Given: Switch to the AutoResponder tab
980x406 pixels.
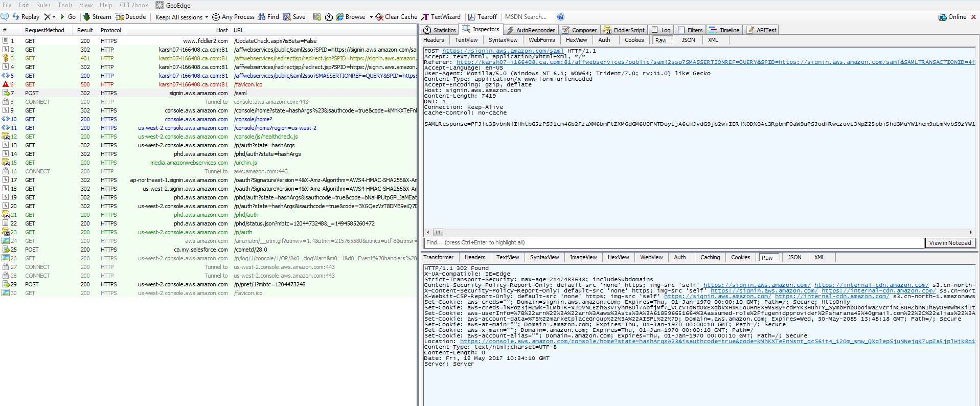Looking at the screenshot, I should (530, 30).
